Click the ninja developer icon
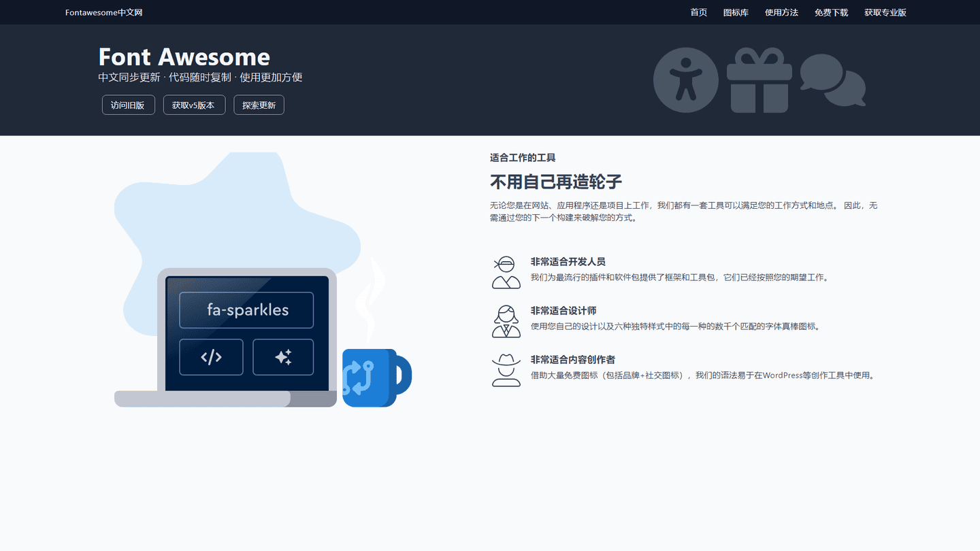The width and height of the screenshot is (980, 551). [506, 272]
